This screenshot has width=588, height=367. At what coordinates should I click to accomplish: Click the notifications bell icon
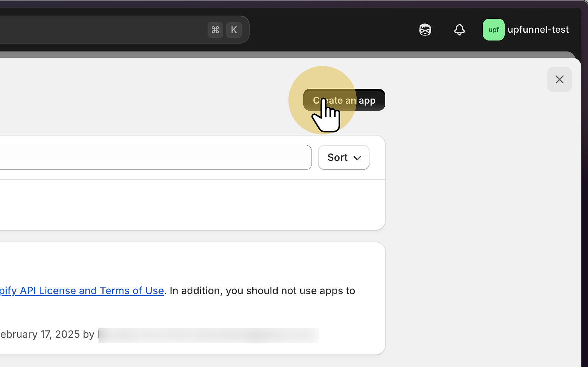tap(459, 30)
